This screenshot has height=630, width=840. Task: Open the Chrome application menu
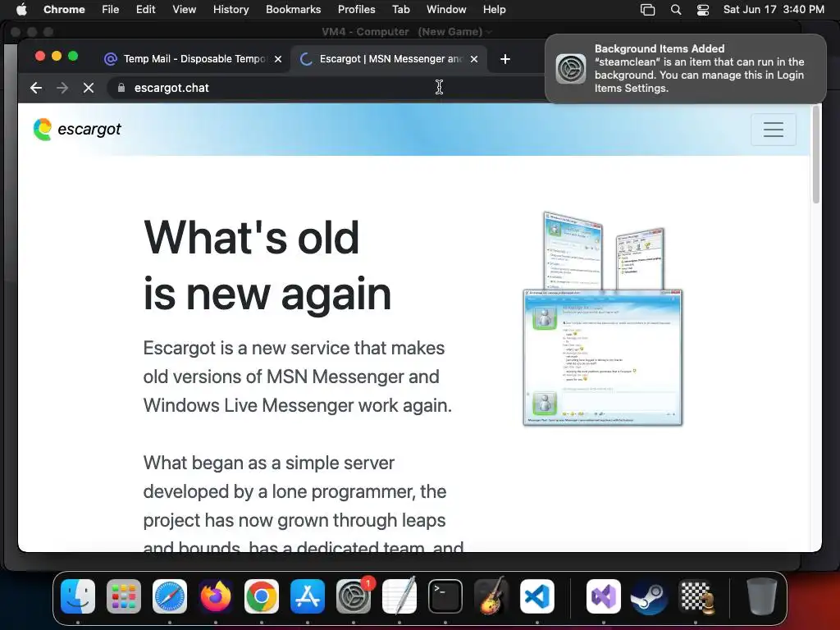[64, 10]
